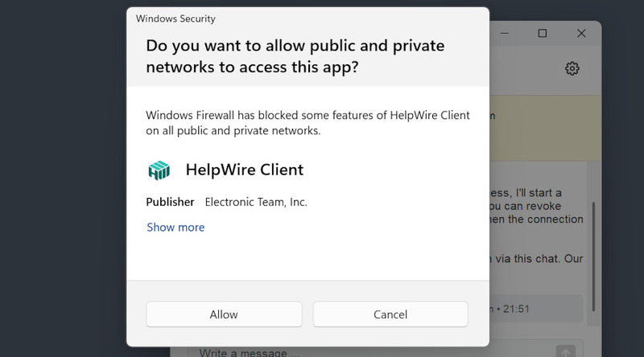The height and width of the screenshot is (357, 644).
Task: Close the HelpWire background window
Action: pyautogui.click(x=581, y=33)
